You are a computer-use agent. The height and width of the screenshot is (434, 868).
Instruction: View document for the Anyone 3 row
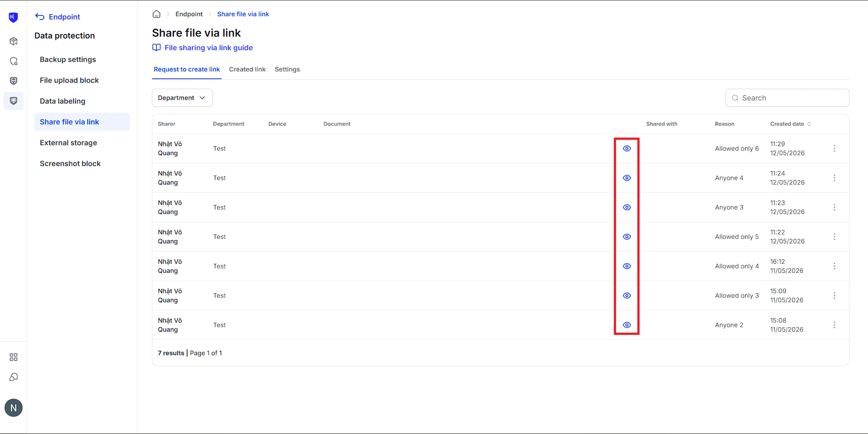point(627,207)
